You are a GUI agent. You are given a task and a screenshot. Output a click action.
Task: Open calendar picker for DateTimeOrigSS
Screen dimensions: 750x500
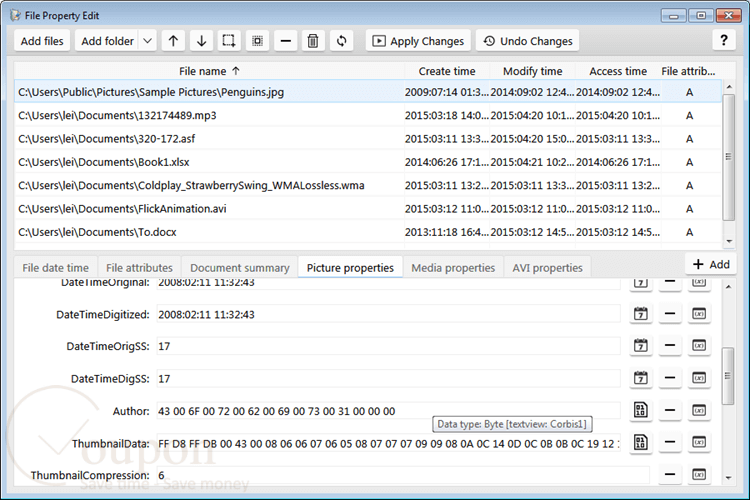click(641, 345)
